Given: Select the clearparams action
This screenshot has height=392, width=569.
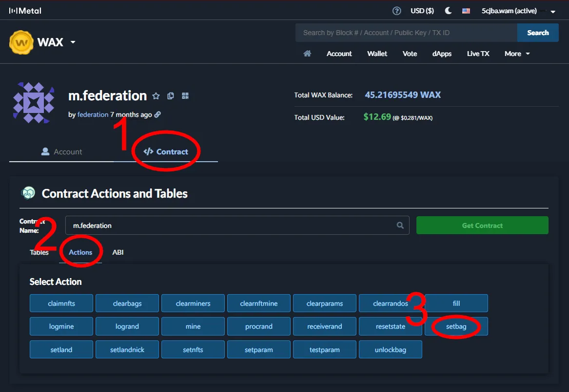Looking at the screenshot, I should click(324, 303).
